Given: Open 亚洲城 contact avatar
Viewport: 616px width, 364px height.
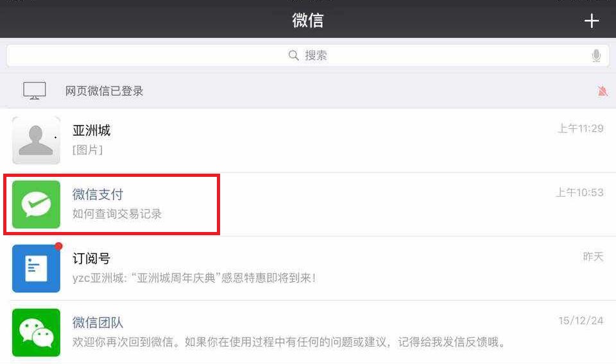Looking at the screenshot, I should coord(36,140).
